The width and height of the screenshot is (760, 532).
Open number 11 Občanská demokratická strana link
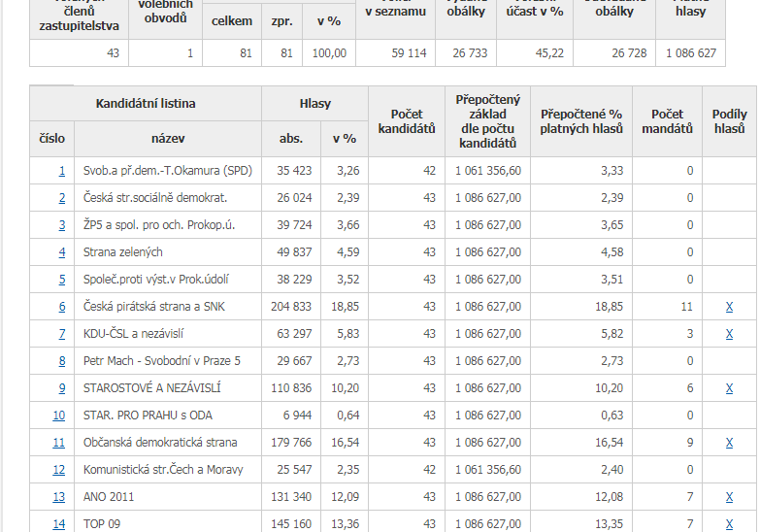[58, 443]
